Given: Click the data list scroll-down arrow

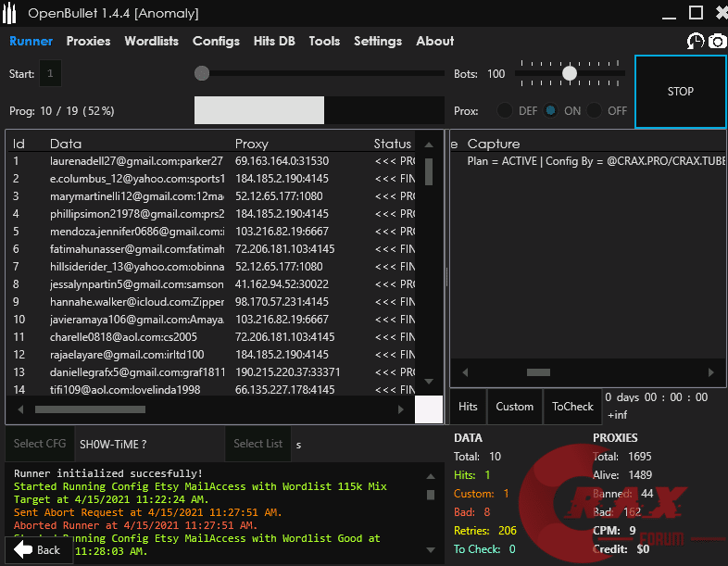Looking at the screenshot, I should 428,381.
